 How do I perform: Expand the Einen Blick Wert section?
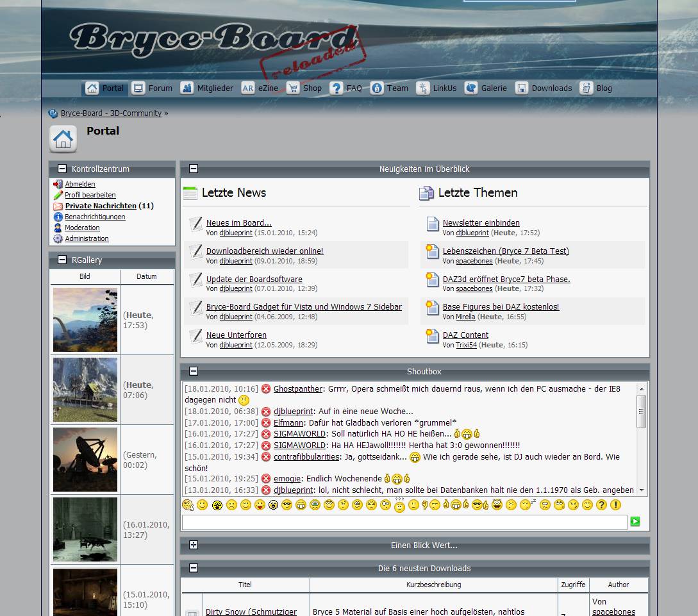click(194, 545)
